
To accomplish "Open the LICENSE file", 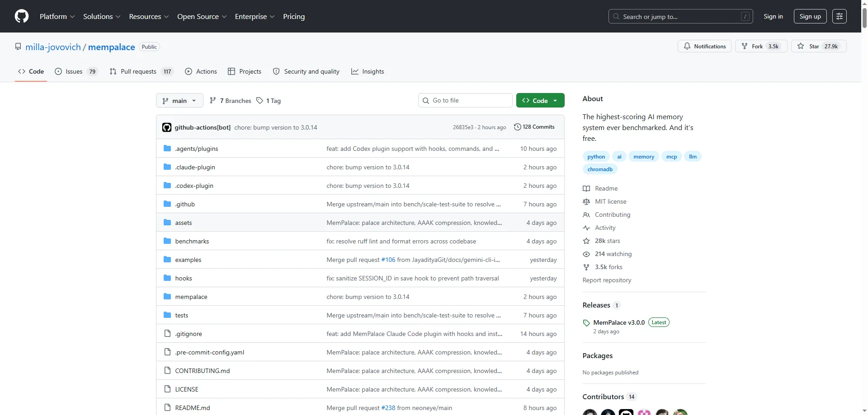I will click(187, 389).
